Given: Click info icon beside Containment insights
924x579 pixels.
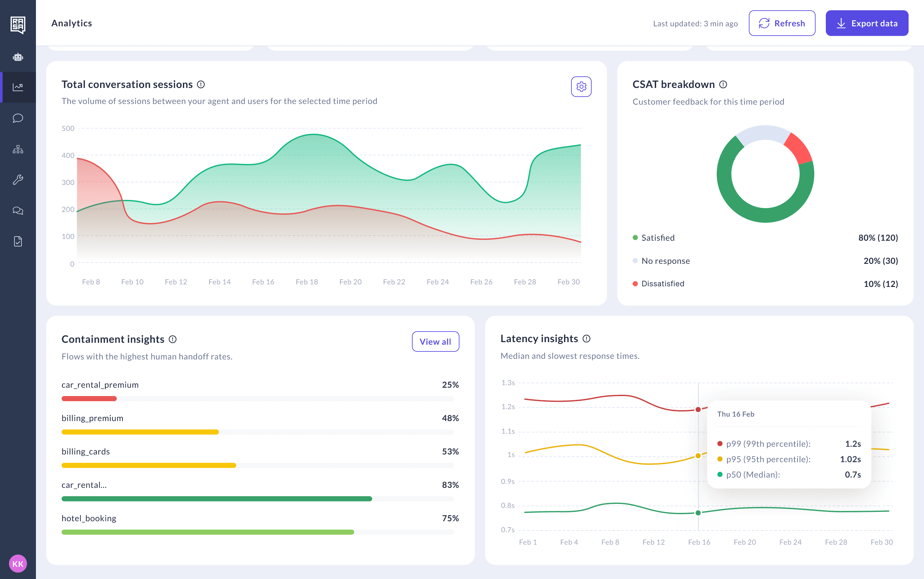Looking at the screenshot, I should pyautogui.click(x=173, y=339).
